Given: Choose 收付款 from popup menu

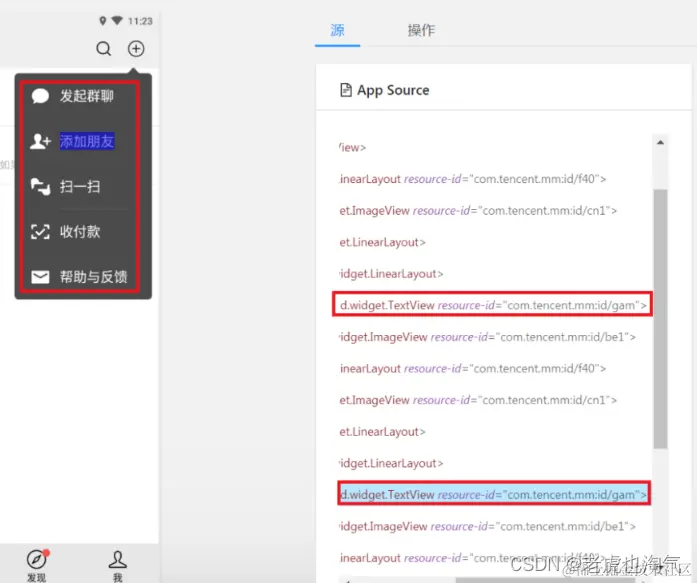Looking at the screenshot, I should tap(81, 232).
